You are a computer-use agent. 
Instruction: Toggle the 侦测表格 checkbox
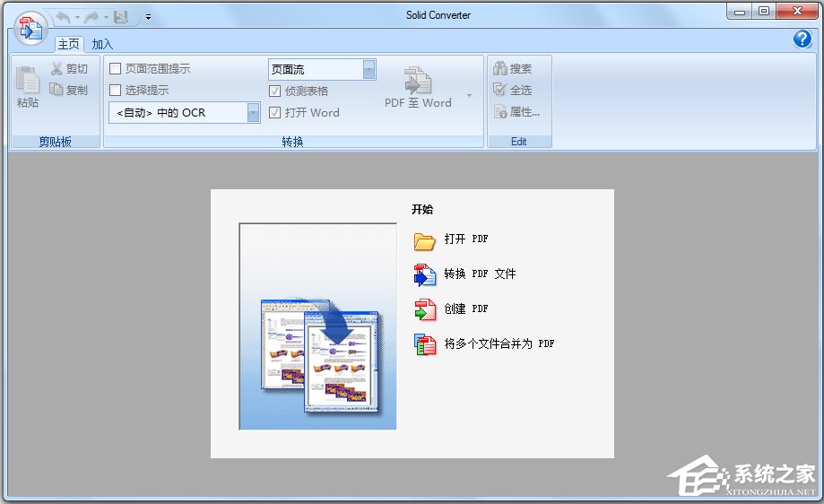click(275, 91)
